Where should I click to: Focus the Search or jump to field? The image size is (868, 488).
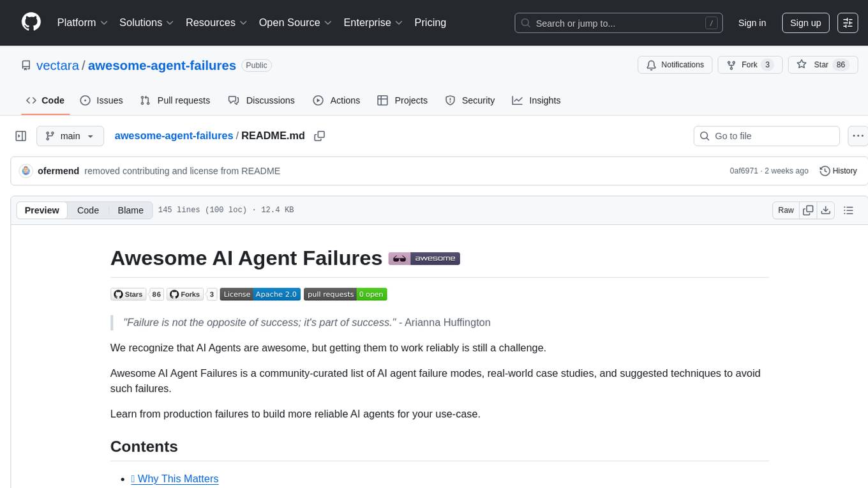pos(618,23)
